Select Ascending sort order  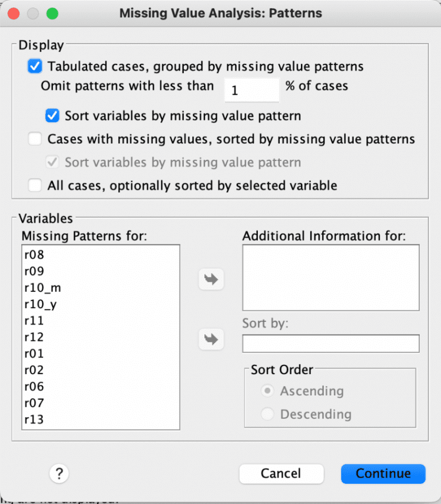point(267,391)
